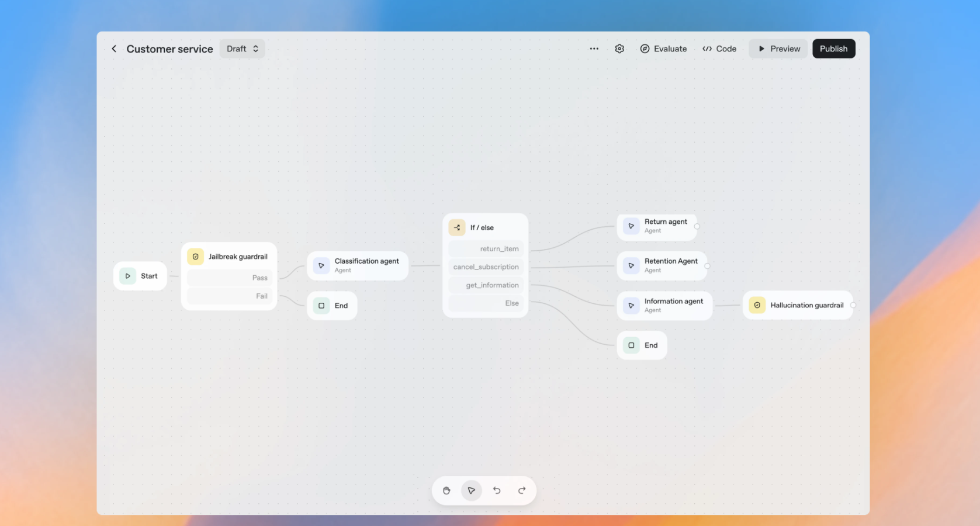The image size is (980, 526).
Task: Select the Classification agent node
Action: coord(358,265)
